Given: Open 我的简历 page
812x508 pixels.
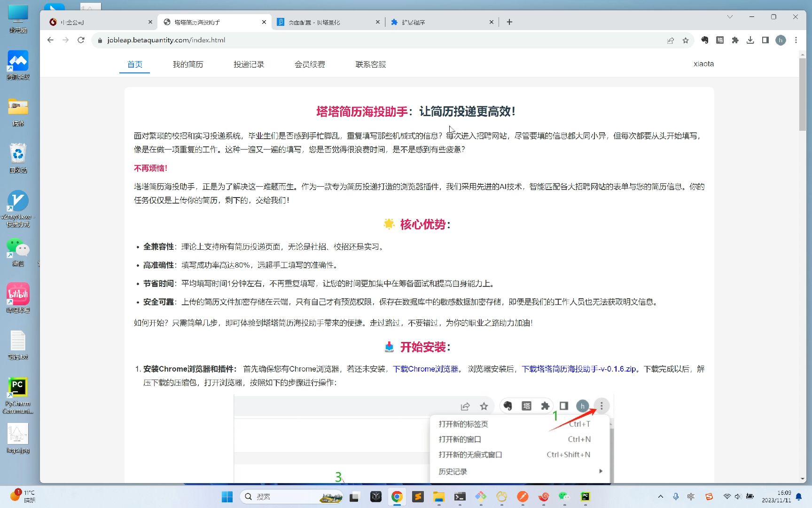Looking at the screenshot, I should [188, 64].
